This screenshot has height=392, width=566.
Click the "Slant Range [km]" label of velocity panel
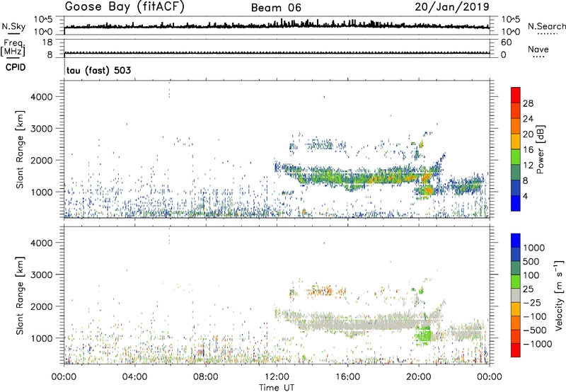coord(20,296)
